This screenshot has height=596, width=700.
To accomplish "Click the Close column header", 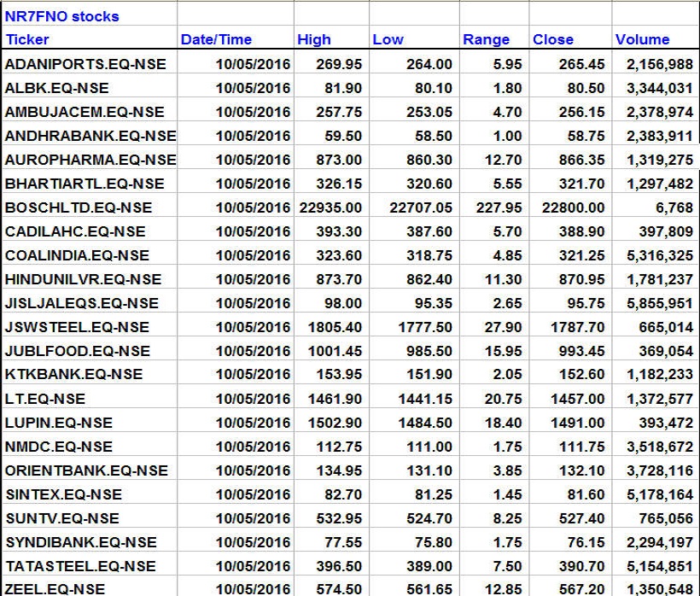I will 553,39.
